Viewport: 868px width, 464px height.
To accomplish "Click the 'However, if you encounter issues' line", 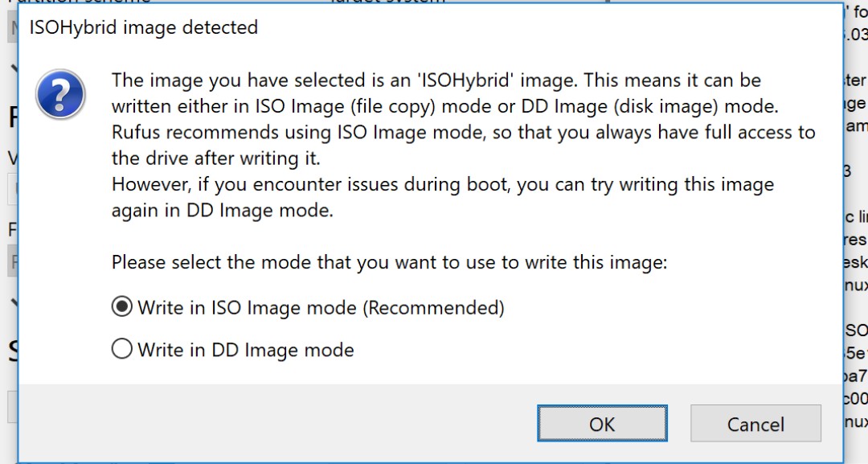I will [442, 185].
